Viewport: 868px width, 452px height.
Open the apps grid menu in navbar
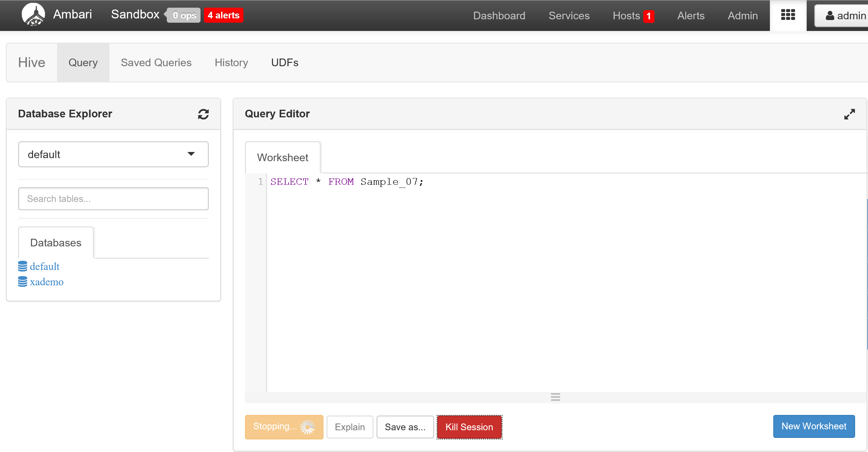coord(788,15)
